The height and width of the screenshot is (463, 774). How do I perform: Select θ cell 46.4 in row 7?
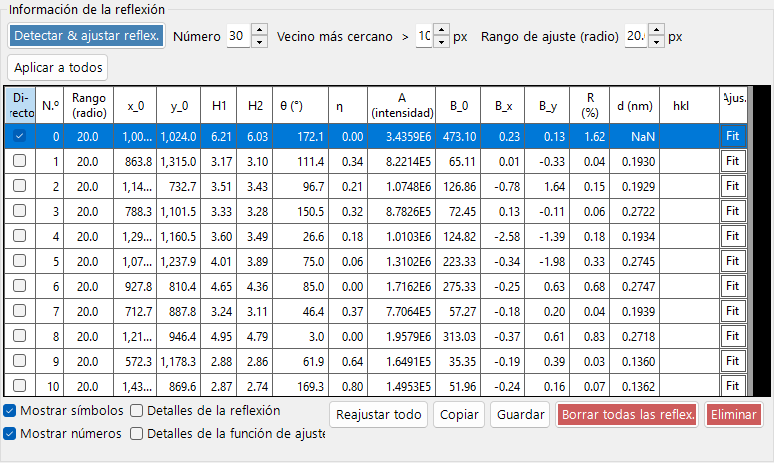(x=301, y=311)
